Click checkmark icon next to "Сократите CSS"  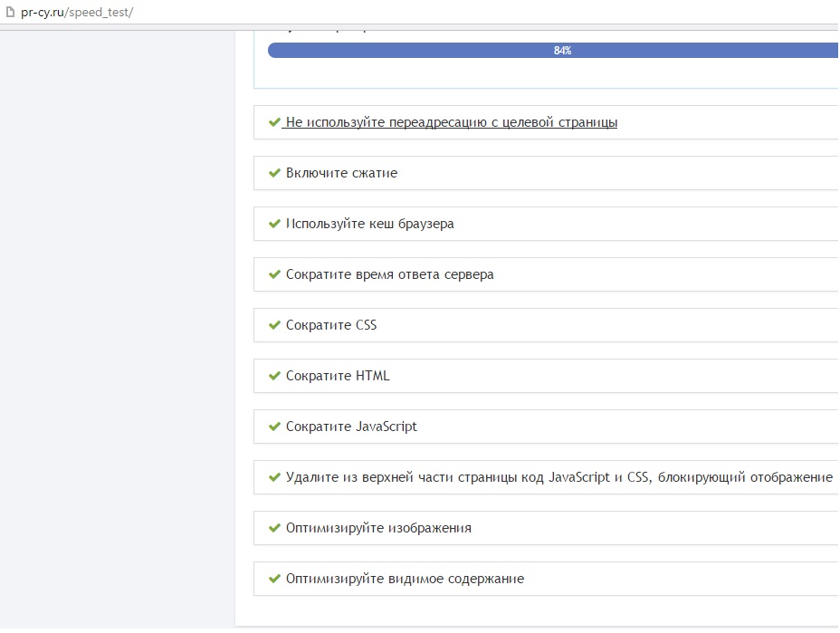(274, 325)
